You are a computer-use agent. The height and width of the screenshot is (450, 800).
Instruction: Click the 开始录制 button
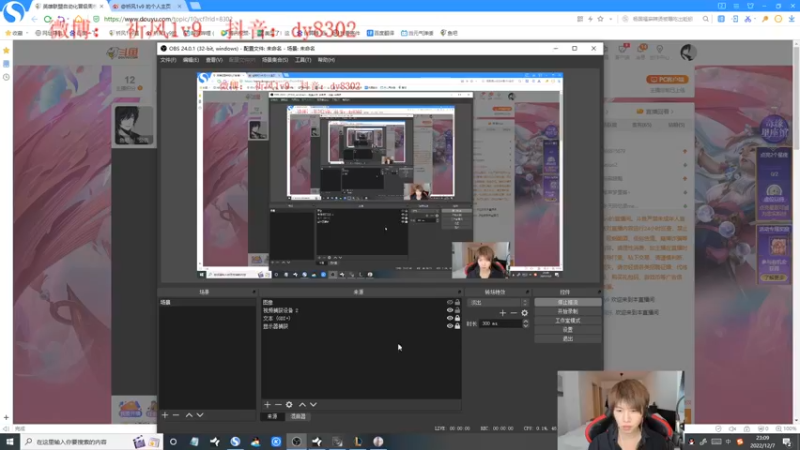tap(568, 311)
